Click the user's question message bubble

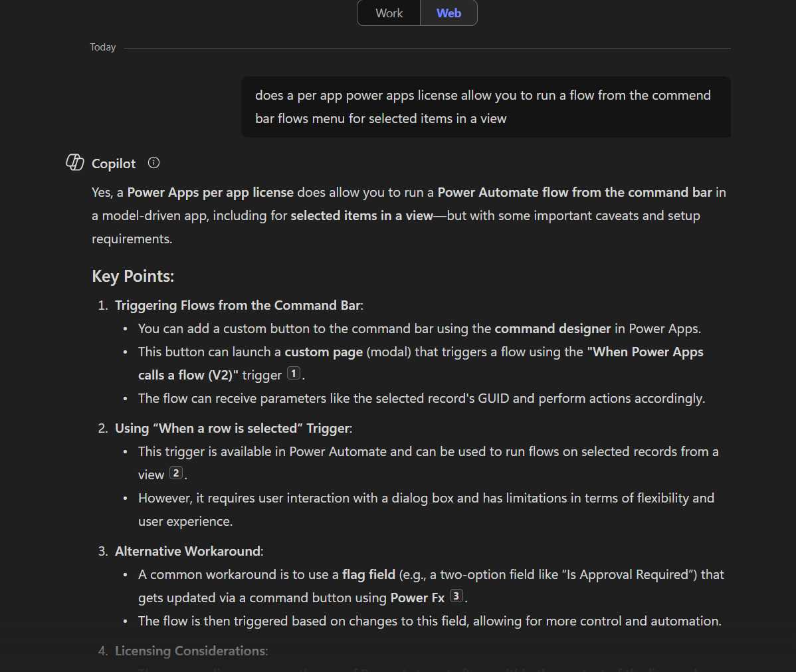486,107
